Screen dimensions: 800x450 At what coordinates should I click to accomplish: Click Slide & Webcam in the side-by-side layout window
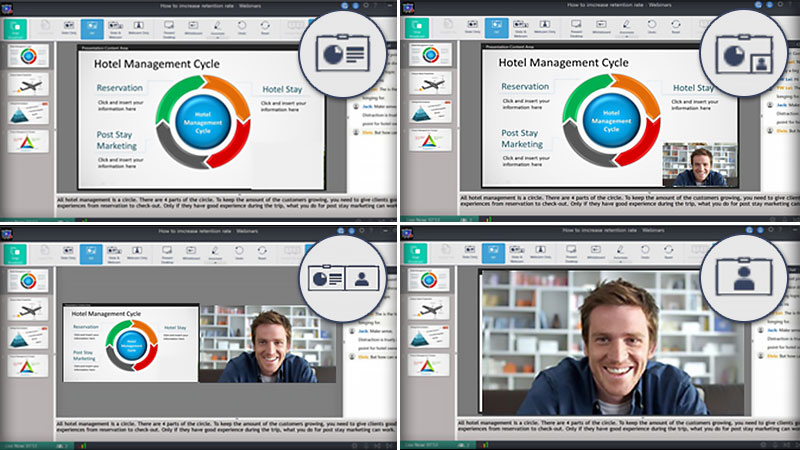coord(114,254)
